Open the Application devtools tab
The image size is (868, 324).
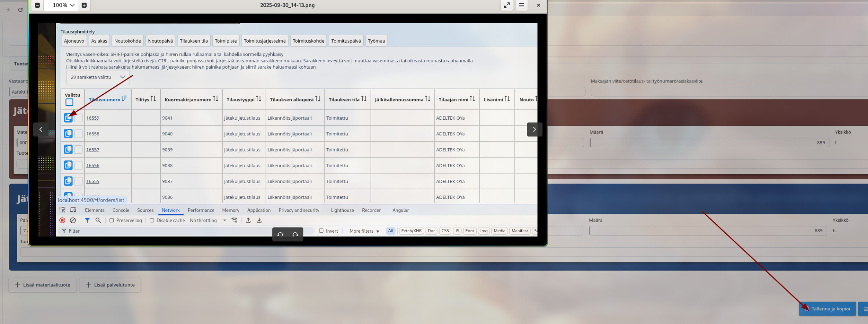(259, 210)
